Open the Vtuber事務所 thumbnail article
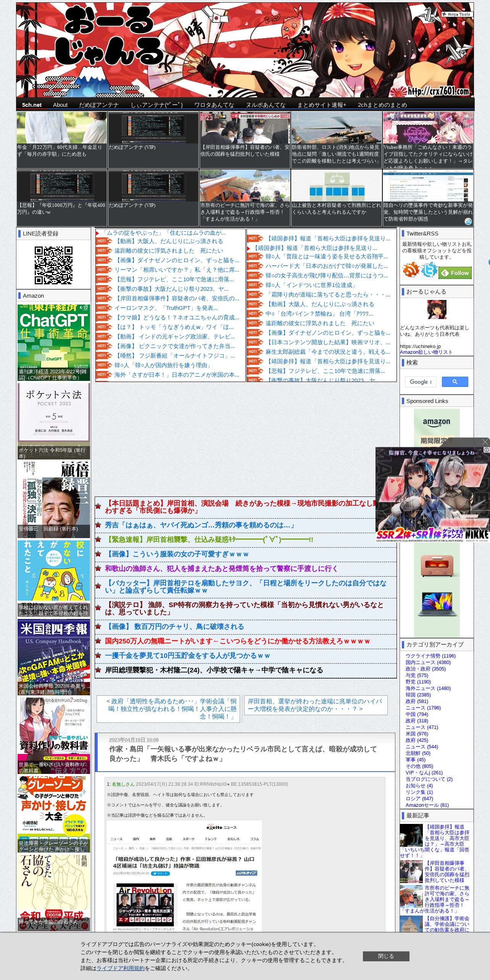The image size is (490, 980). [x=428, y=140]
